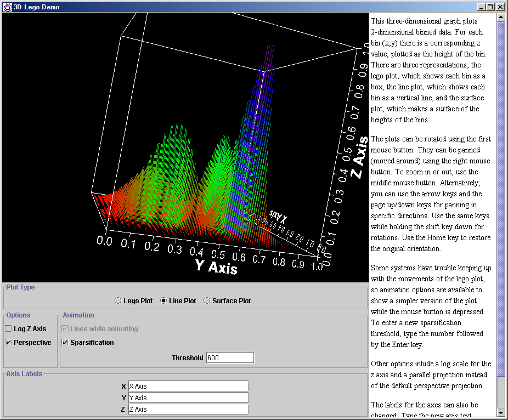Viewport: 508px width, 420px height.
Task: Click the Z Axis label in the plot
Action: (x=359, y=159)
